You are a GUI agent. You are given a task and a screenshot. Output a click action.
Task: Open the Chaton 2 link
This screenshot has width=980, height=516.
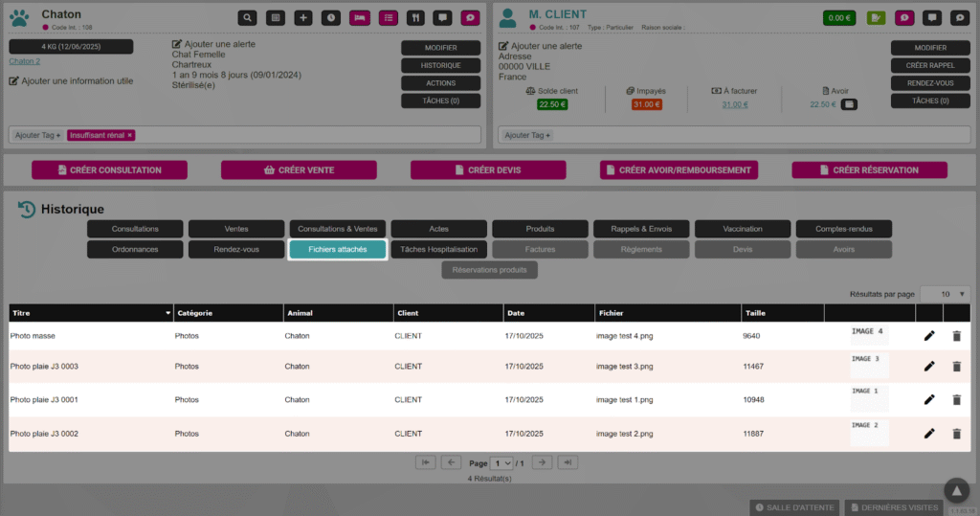pos(24,61)
